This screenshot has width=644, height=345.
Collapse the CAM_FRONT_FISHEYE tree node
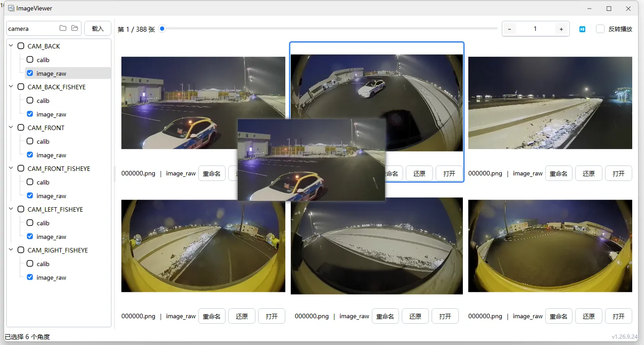point(11,168)
